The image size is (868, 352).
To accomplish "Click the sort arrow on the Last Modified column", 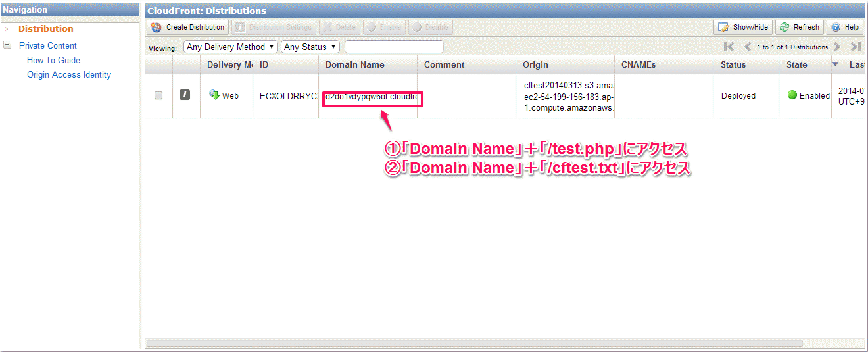I will click(836, 64).
